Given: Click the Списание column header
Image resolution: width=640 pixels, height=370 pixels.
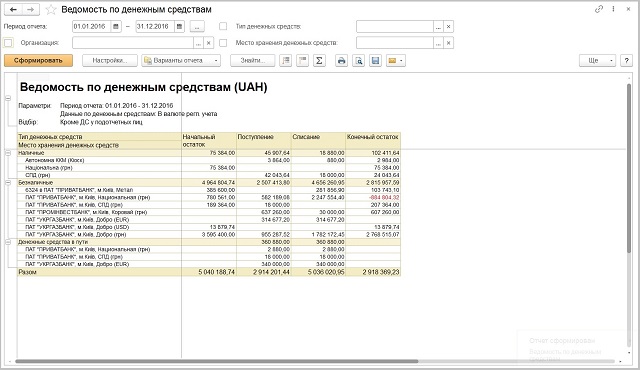Looking at the screenshot, I should tap(318, 141).
